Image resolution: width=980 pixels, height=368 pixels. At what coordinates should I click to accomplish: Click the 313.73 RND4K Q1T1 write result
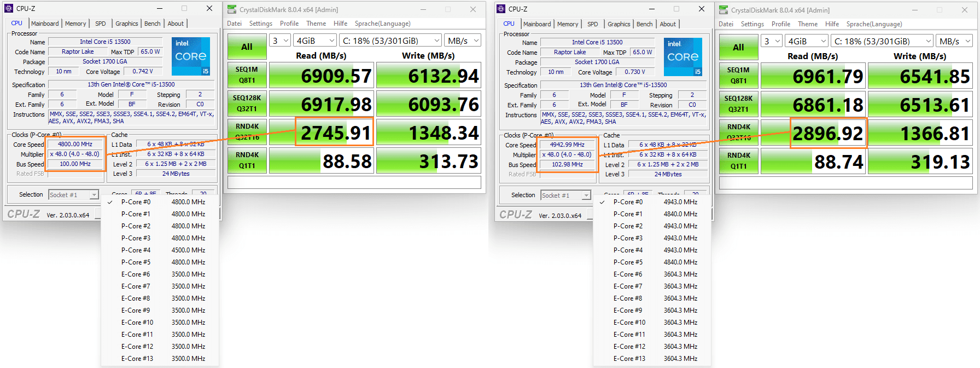point(429,160)
